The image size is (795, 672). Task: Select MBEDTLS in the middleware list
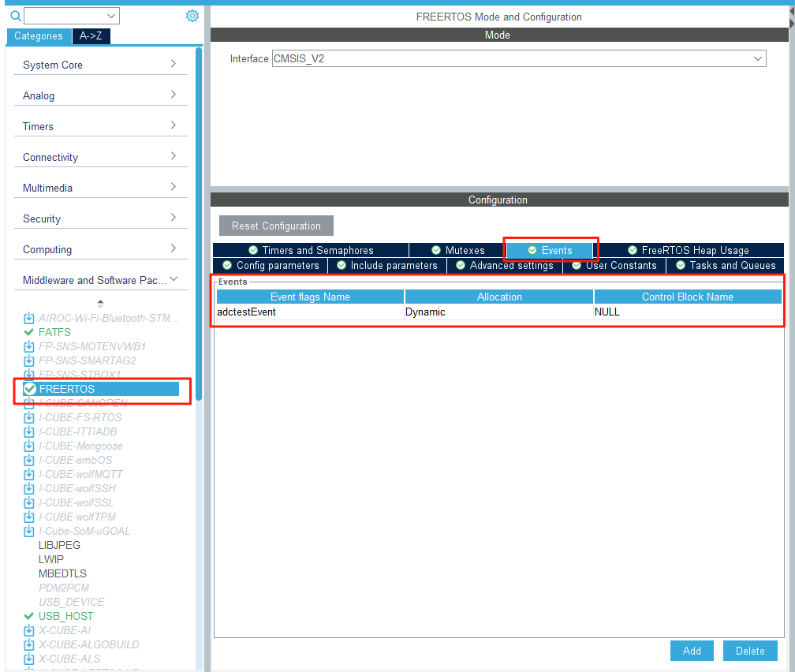click(62, 573)
